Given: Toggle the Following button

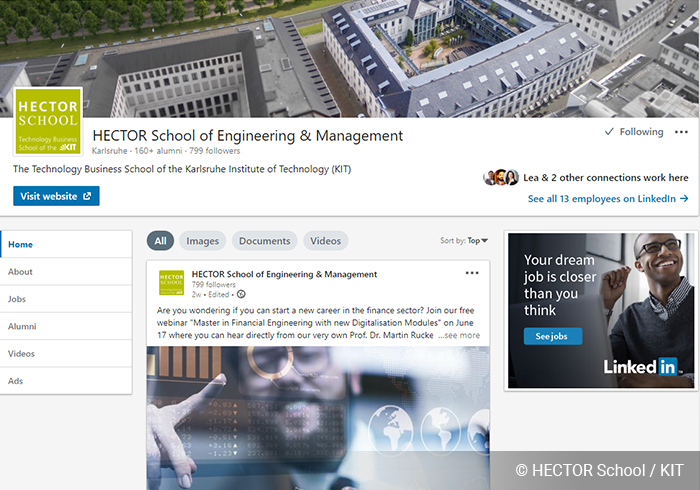Looking at the screenshot, I should [634, 132].
